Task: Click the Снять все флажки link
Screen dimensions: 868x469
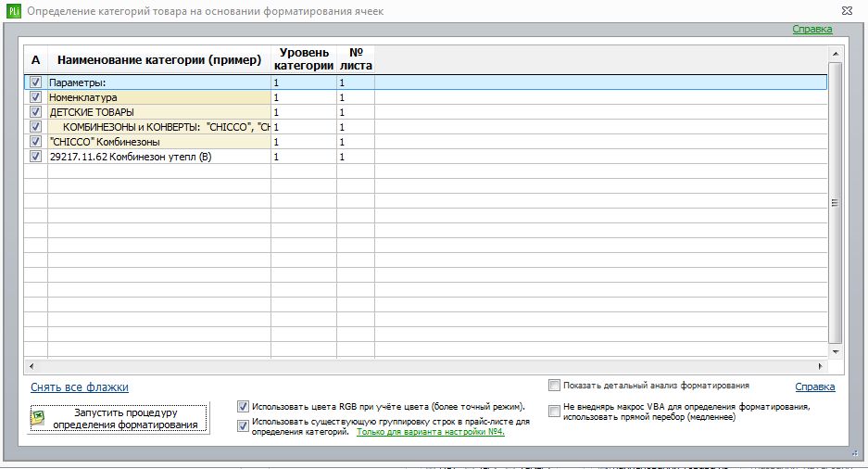Action: (79, 387)
